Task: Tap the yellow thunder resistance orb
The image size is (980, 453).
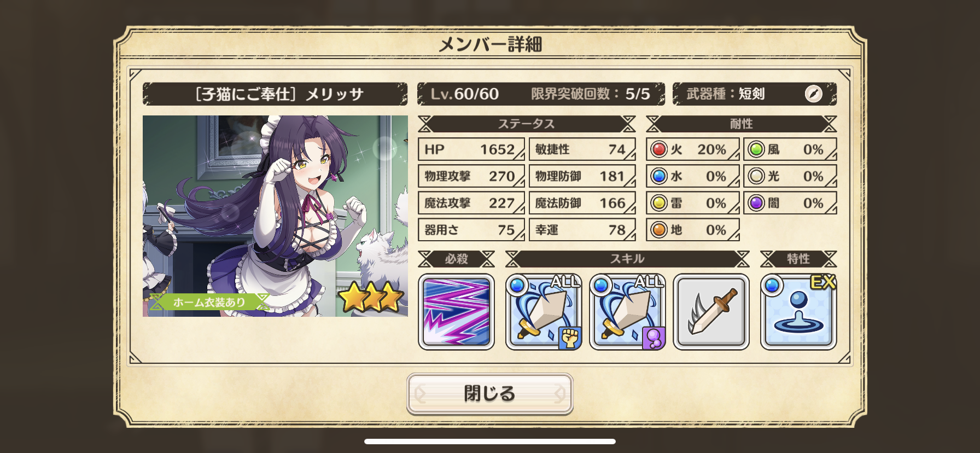Action: [x=660, y=203]
